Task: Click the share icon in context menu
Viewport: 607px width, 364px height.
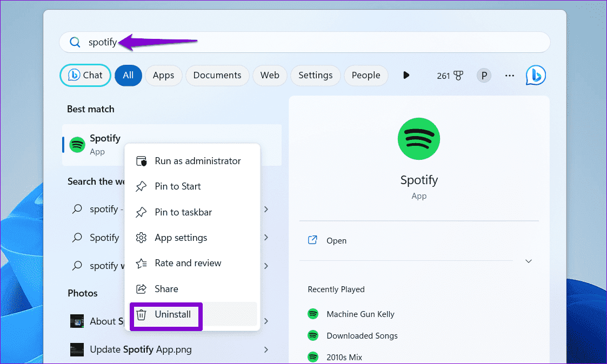Action: 141,289
